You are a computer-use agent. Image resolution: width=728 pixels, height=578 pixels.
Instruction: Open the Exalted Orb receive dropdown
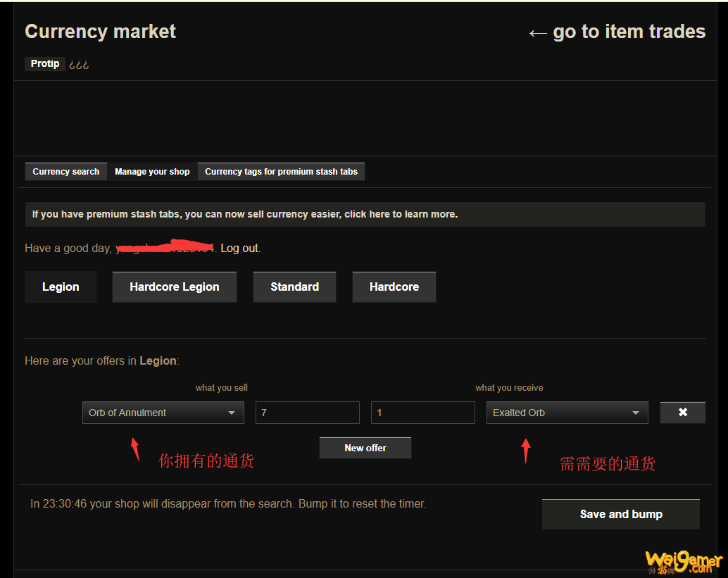pos(567,413)
